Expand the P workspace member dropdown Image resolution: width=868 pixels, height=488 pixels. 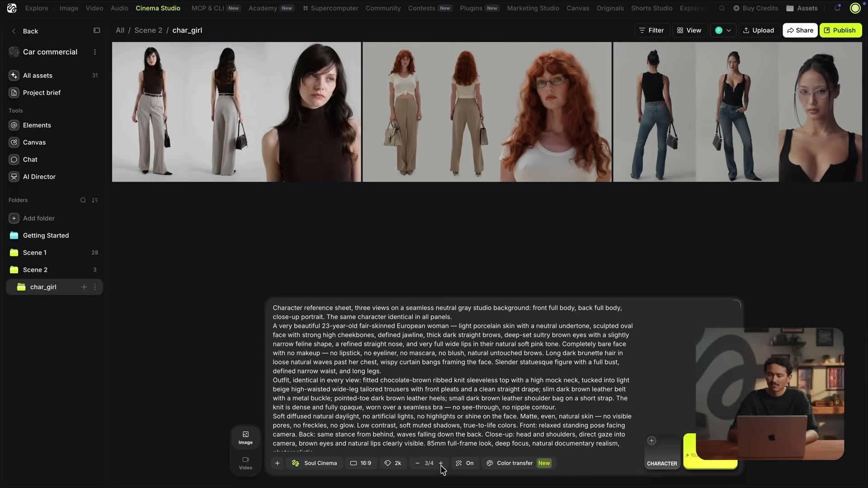[x=723, y=30]
